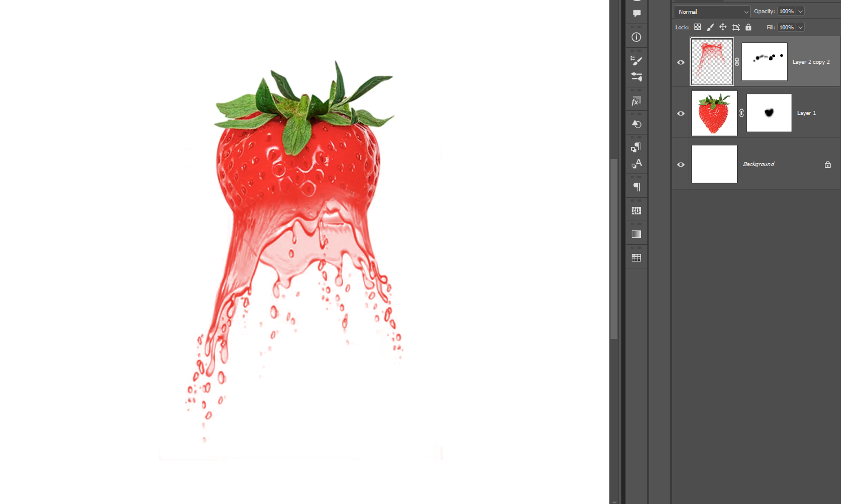Hide the Background layer
841x504 pixels.
pos(681,164)
